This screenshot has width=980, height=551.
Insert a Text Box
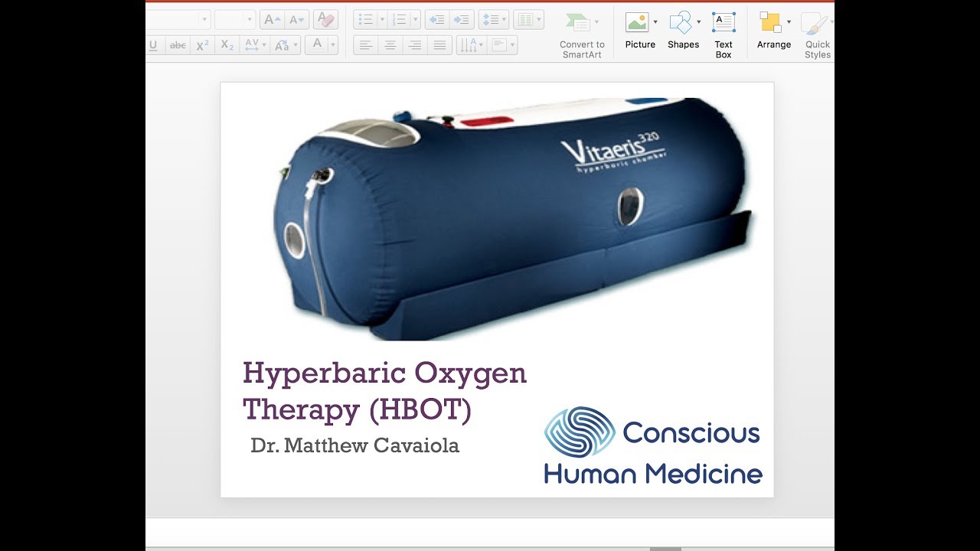point(724,35)
